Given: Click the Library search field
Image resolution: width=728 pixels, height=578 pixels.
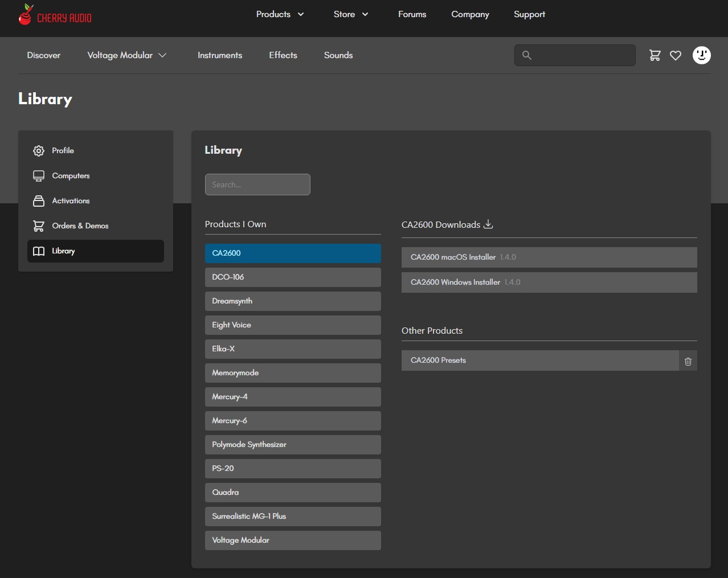Looking at the screenshot, I should point(257,185).
